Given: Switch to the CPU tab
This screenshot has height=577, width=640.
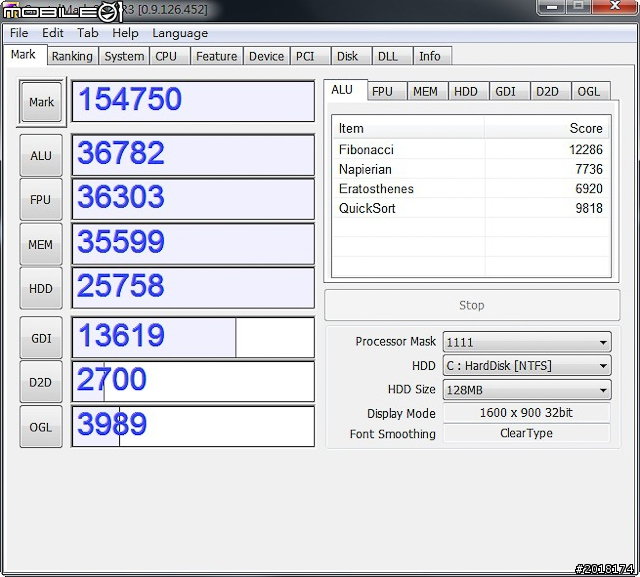Looking at the screenshot, I should click(166, 57).
